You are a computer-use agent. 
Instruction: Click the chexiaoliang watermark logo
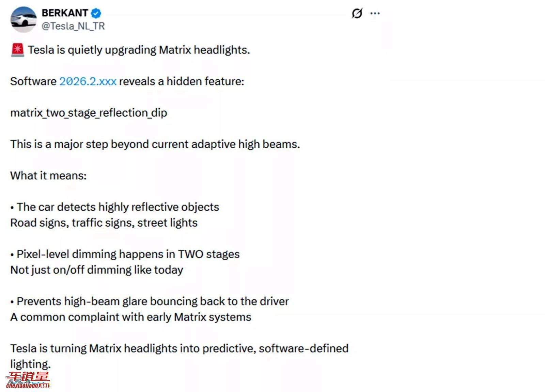(28, 380)
